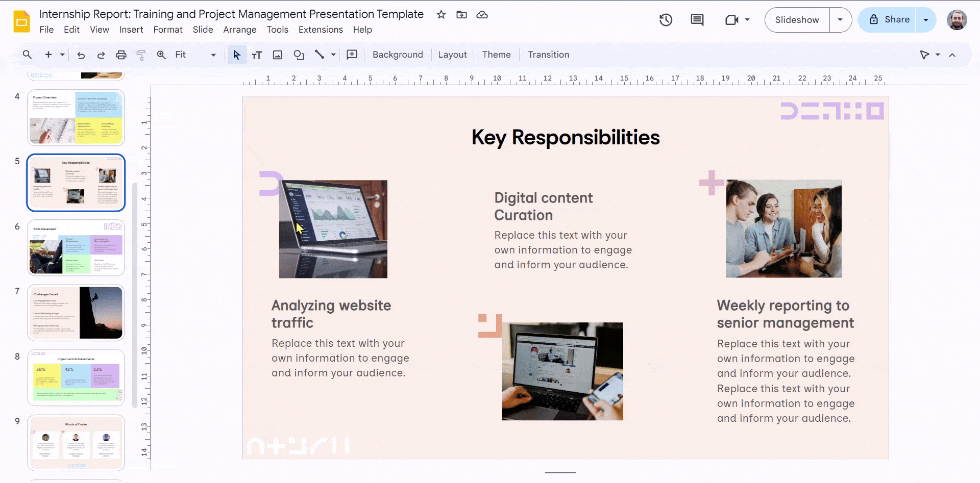Click the Print icon
The image size is (980, 483).
tap(121, 55)
